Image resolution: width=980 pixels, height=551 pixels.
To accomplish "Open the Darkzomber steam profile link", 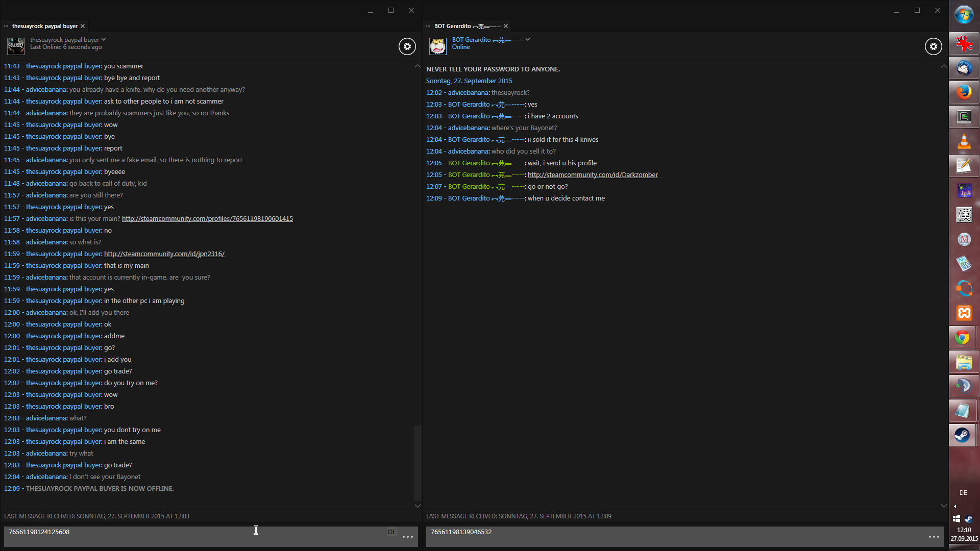I will pos(592,175).
